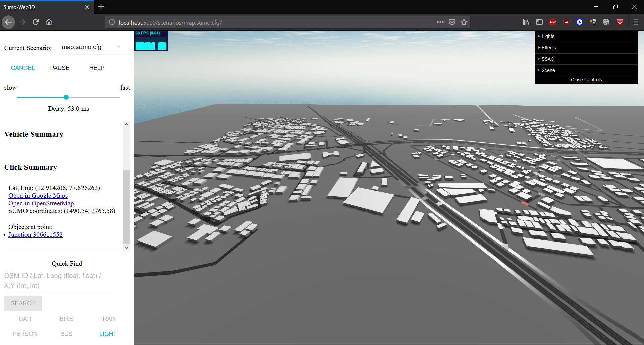This screenshot has height=345, width=644.
Task: Go to the browser home page icon
Action: pos(49,22)
